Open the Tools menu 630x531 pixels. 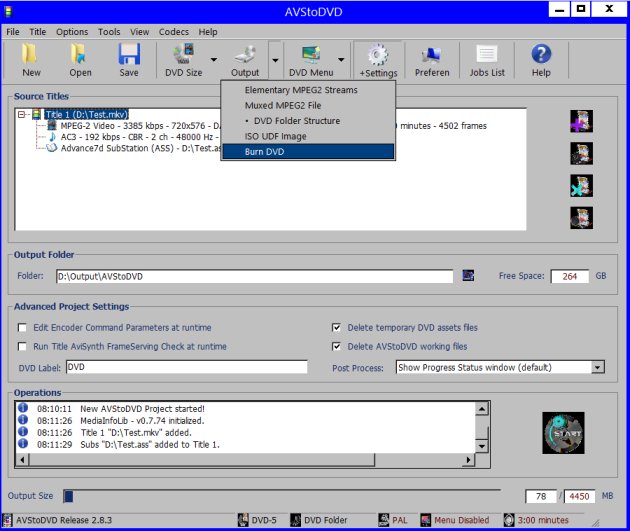pyautogui.click(x=109, y=32)
